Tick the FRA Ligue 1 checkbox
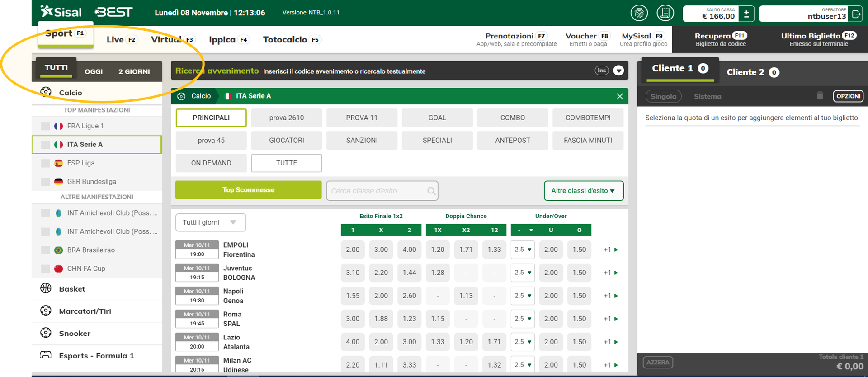 click(45, 126)
